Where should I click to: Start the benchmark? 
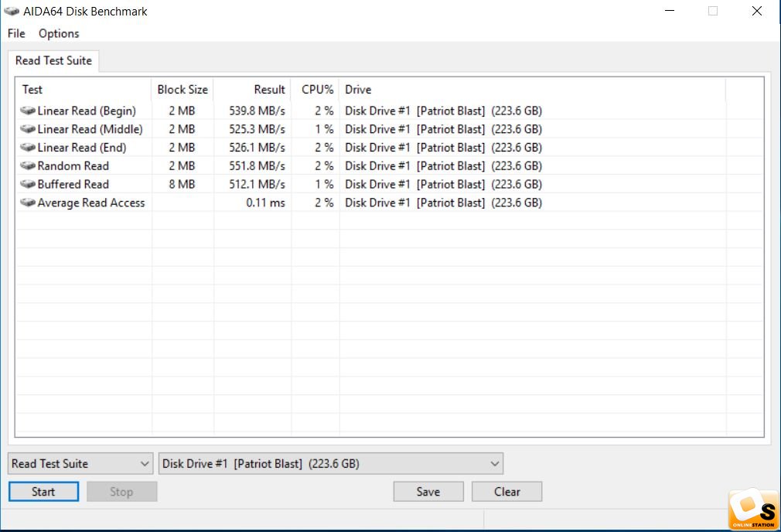point(43,492)
